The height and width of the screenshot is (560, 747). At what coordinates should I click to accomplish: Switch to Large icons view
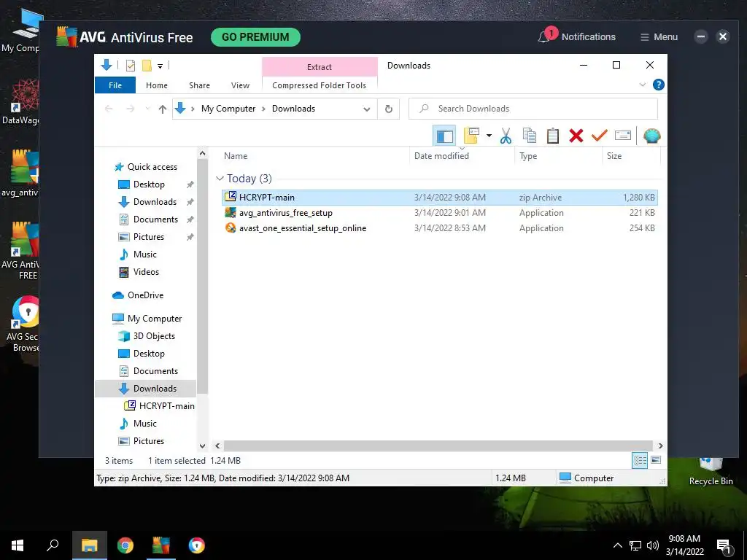coord(656,461)
